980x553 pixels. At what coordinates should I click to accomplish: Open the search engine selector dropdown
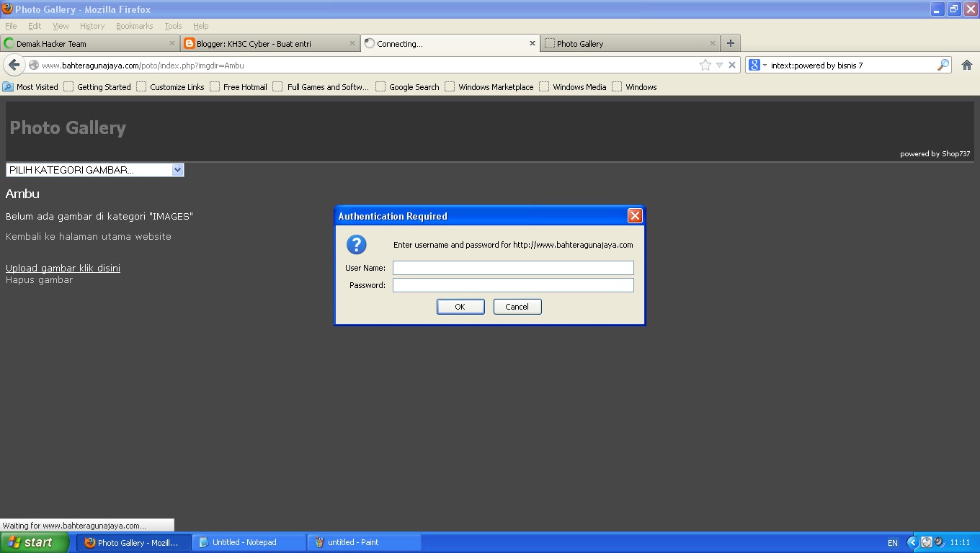764,65
